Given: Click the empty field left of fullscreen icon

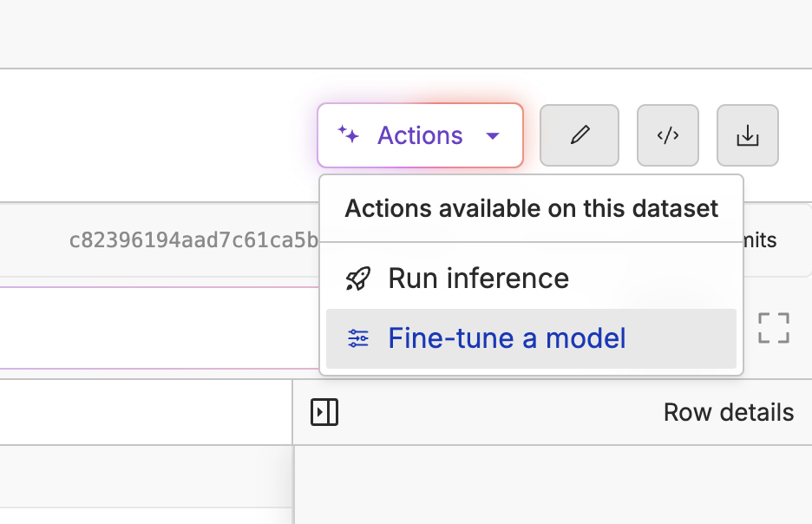Looking at the screenshot, I should coord(156,328).
